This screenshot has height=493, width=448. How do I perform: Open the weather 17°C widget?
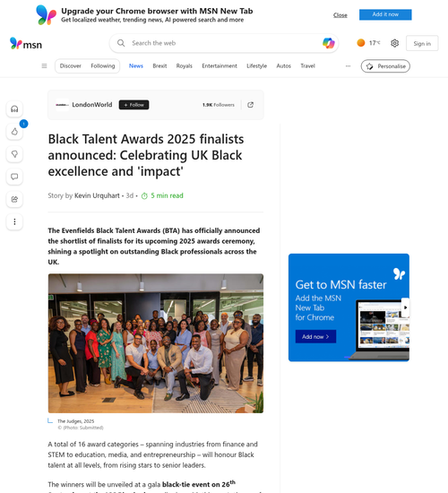click(368, 43)
